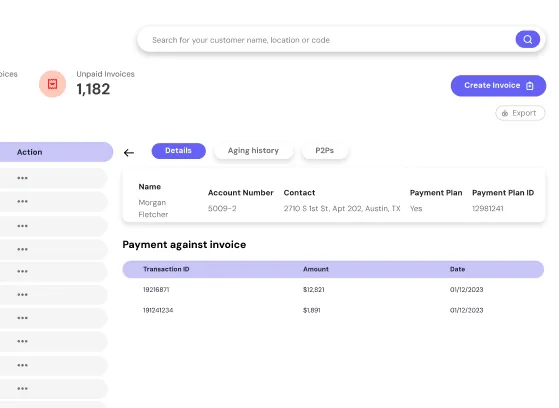This screenshot has width=559, height=408.
Task: Open the P2Ps tab
Action: pos(324,151)
